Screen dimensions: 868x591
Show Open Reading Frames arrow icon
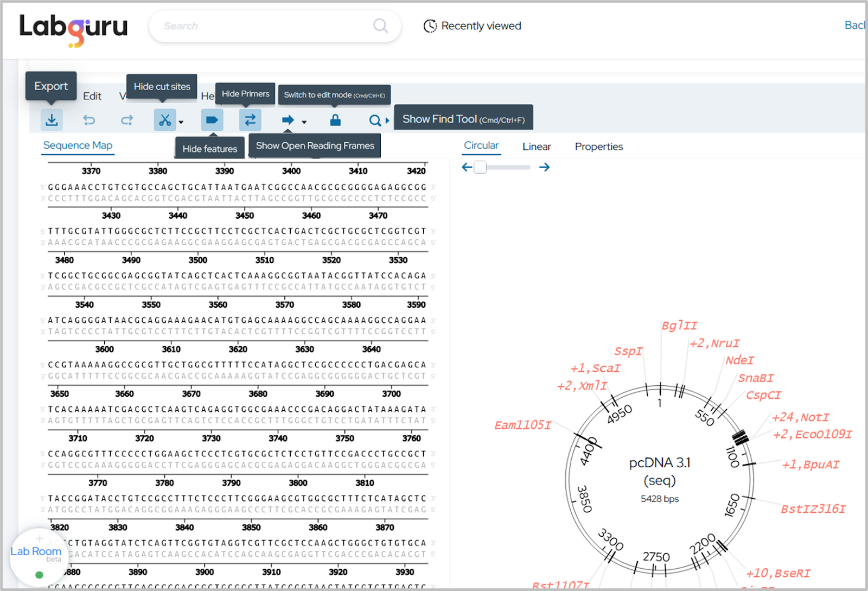coord(288,120)
